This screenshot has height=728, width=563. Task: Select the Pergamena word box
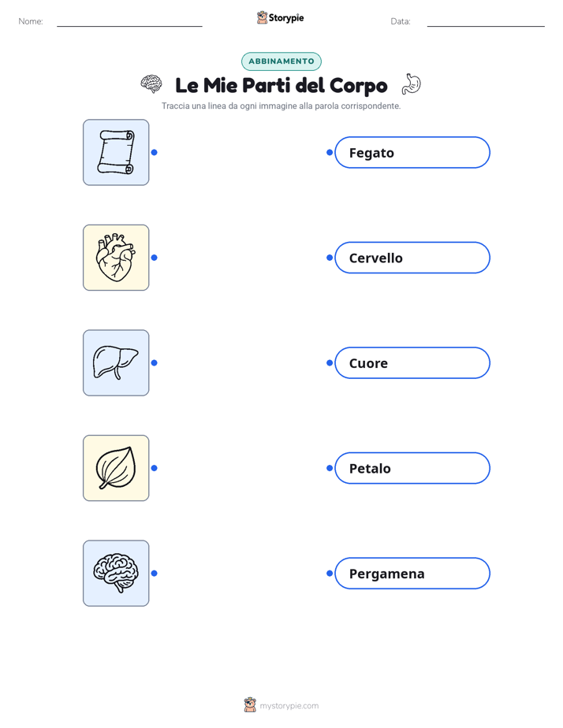(x=412, y=574)
